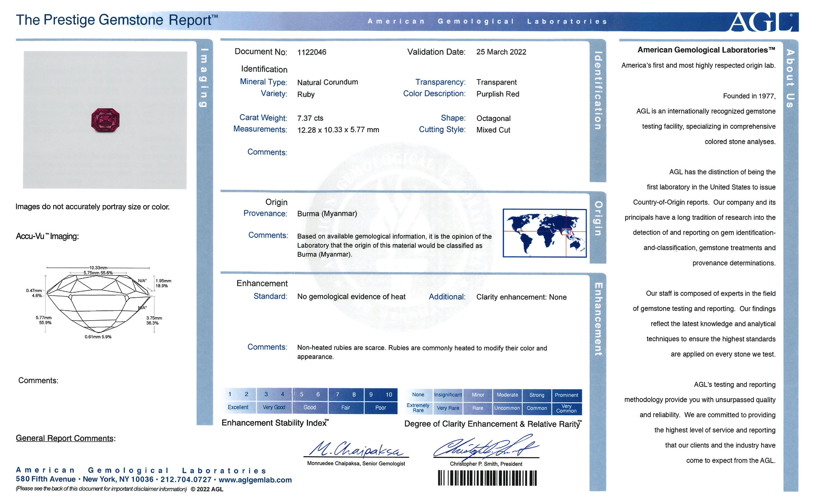Click the Good stability index cell
The height and width of the screenshot is (504, 818).
(x=310, y=407)
